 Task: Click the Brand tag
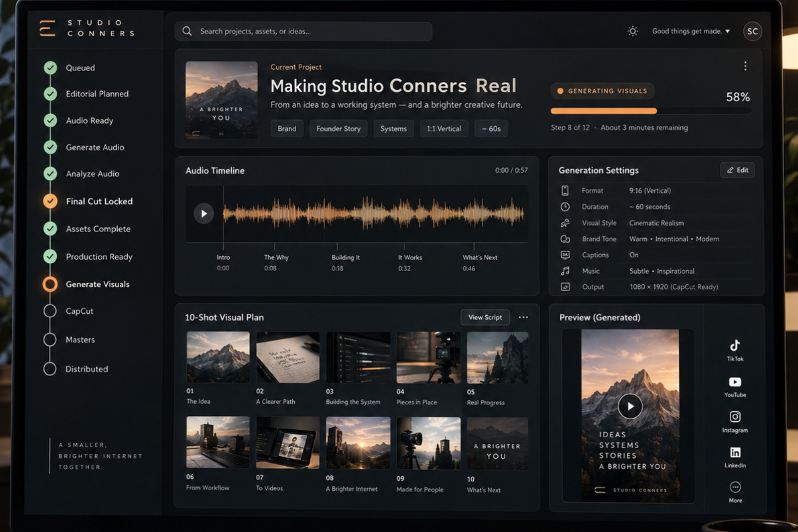click(287, 129)
